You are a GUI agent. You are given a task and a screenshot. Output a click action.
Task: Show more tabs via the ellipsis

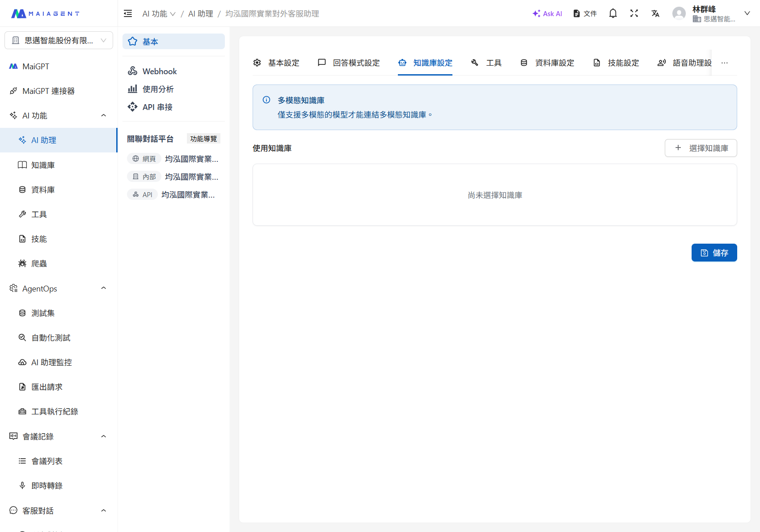(724, 63)
